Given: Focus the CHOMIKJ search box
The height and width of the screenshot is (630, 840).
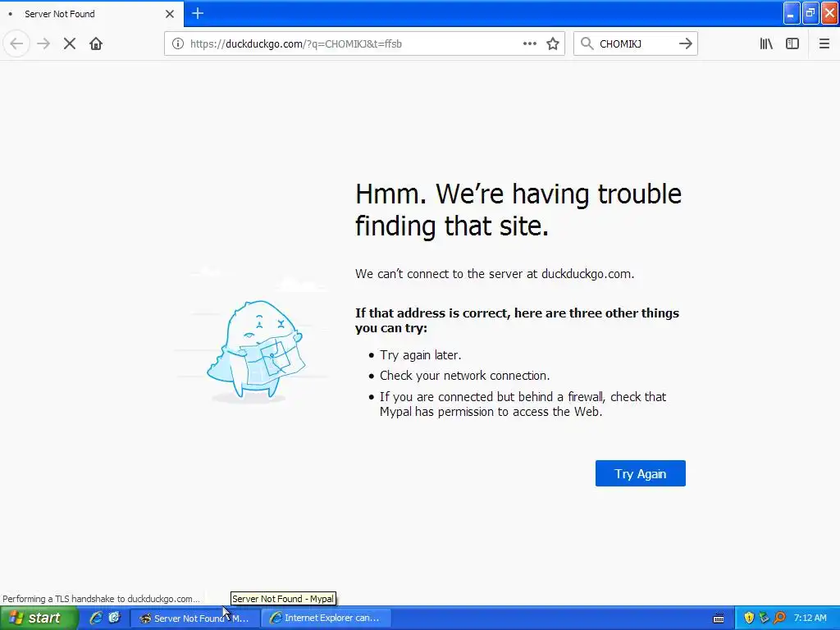Looking at the screenshot, I should [x=635, y=43].
